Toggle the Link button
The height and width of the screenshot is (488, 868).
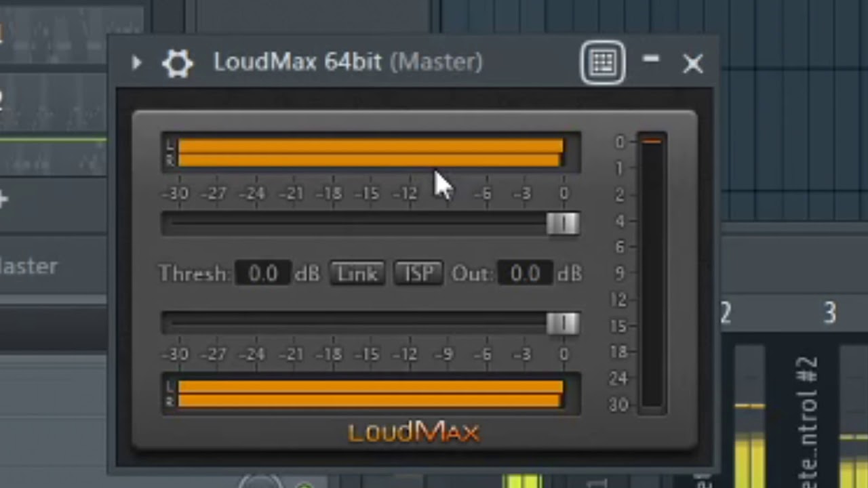click(357, 273)
